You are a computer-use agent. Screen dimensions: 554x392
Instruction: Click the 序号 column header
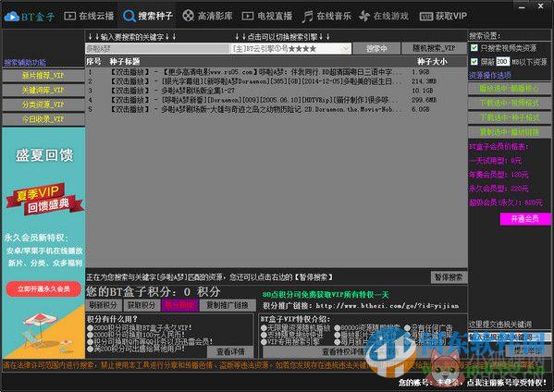93,62
